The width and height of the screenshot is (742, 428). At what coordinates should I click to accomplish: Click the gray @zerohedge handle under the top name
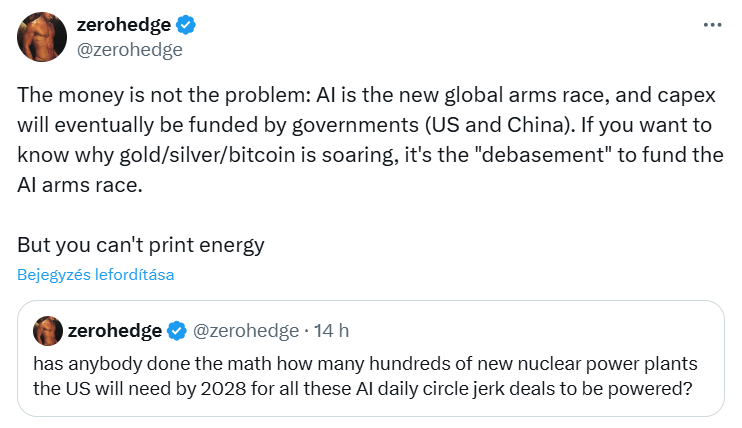[x=130, y=48]
